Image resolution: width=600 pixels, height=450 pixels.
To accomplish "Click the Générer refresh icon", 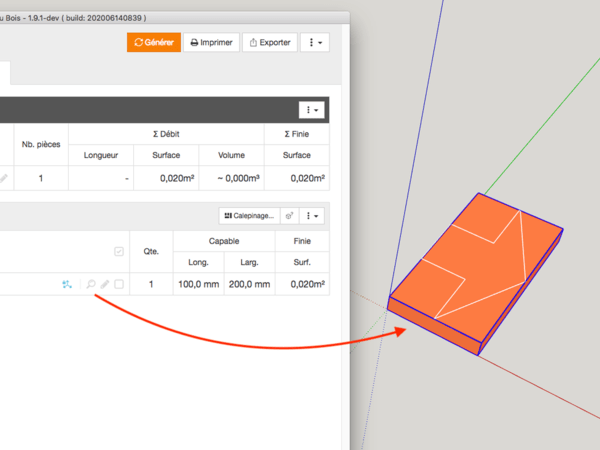I will point(139,43).
